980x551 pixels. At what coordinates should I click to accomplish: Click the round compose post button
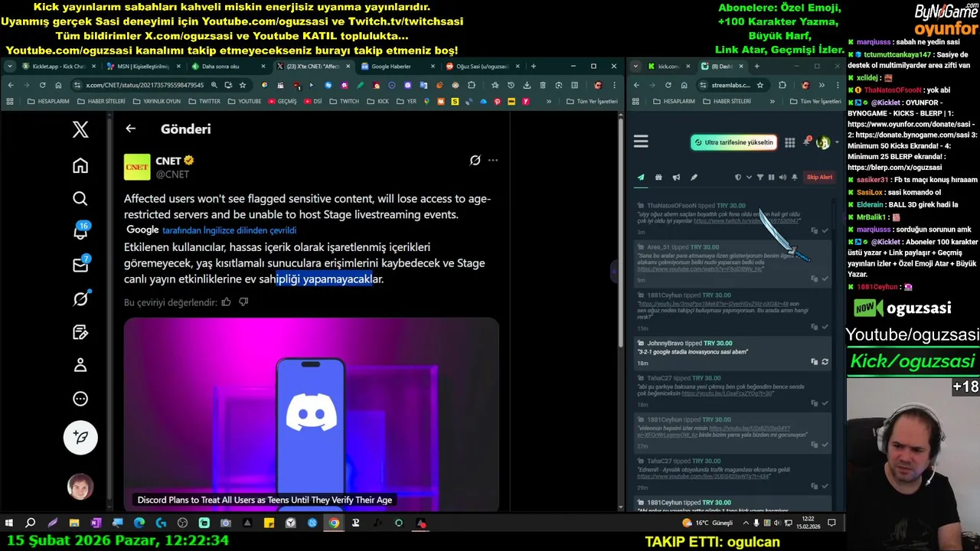(80, 438)
